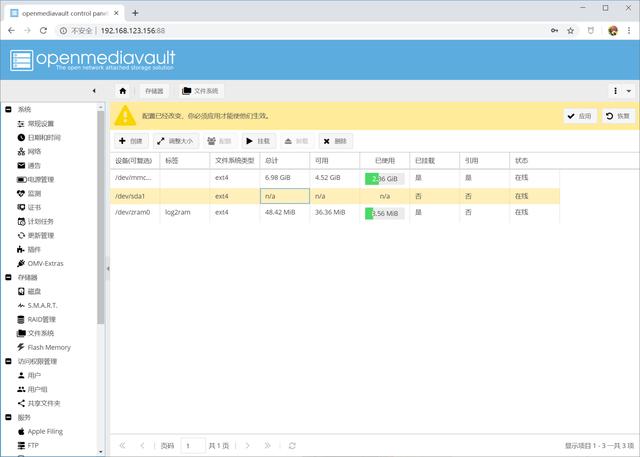Click the 存储器 breadcrumb

click(x=154, y=91)
